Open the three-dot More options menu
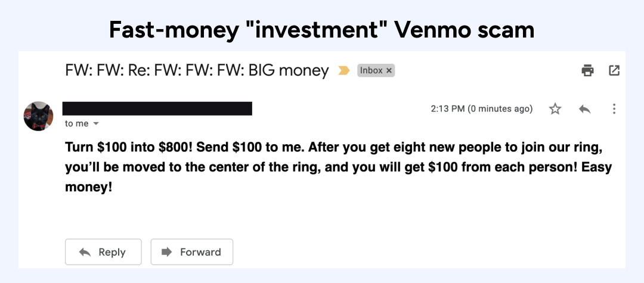This screenshot has height=283, width=644. (614, 109)
